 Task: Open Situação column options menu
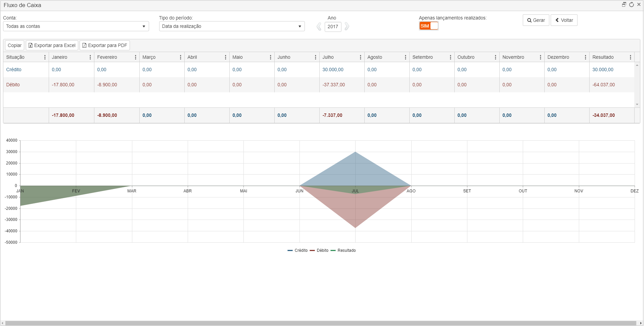(x=45, y=57)
